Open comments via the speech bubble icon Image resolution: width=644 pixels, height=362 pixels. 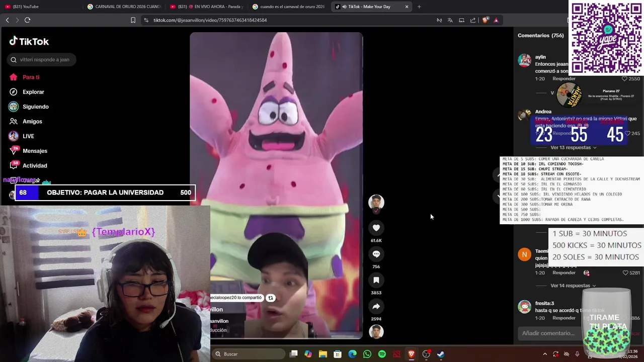pyautogui.click(x=376, y=254)
